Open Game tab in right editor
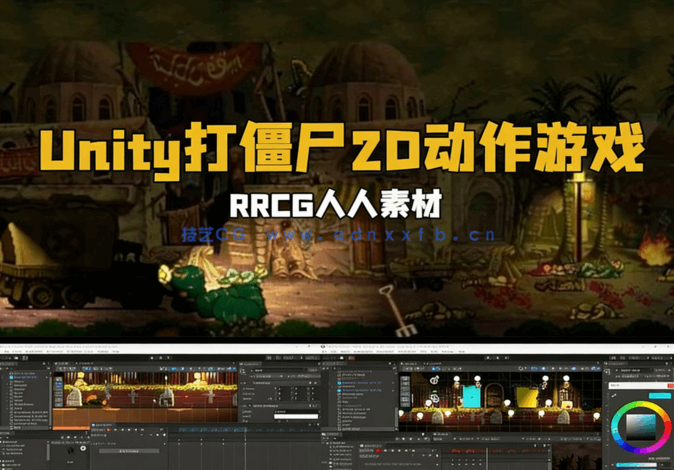This screenshot has height=470, width=674. point(432,363)
